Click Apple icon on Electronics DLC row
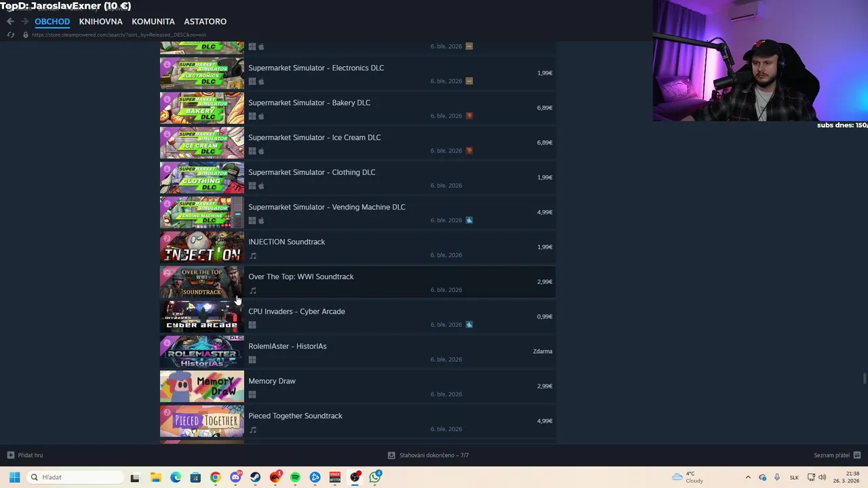 click(x=261, y=81)
